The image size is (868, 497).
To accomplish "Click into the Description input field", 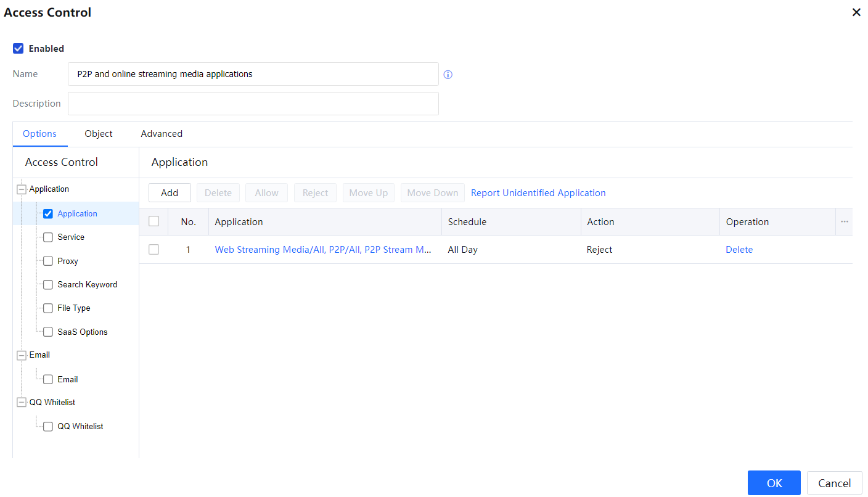I will pyautogui.click(x=253, y=104).
